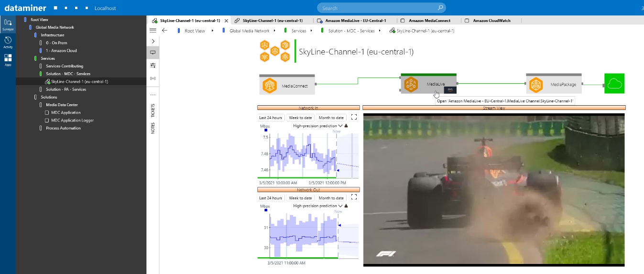Switch to the Amazon CloudWatch tab
The image size is (644, 274).
click(491, 21)
